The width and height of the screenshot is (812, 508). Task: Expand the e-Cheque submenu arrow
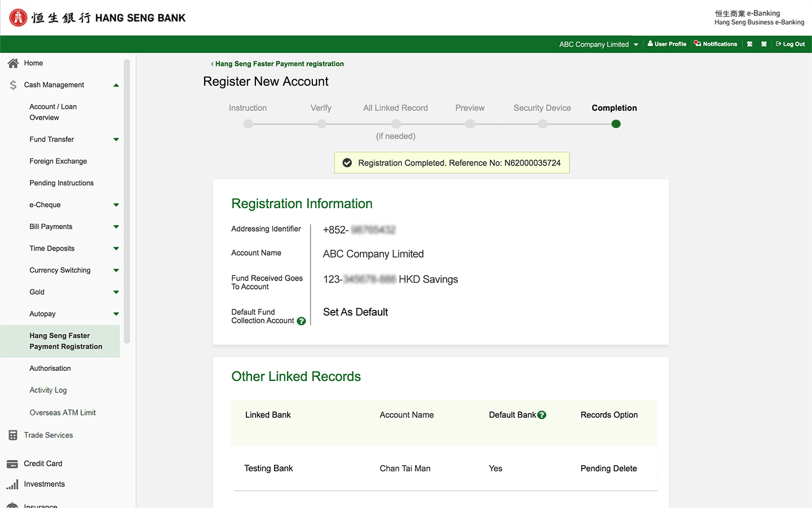(116, 205)
